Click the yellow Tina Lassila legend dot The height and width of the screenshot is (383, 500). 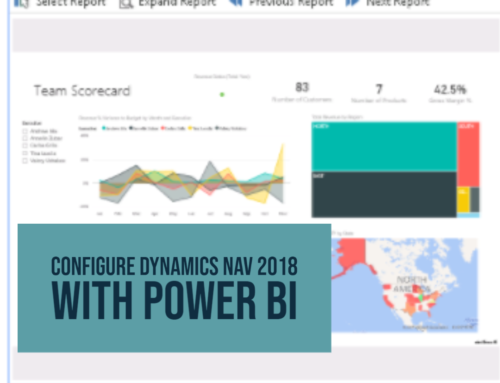pyautogui.click(x=190, y=128)
